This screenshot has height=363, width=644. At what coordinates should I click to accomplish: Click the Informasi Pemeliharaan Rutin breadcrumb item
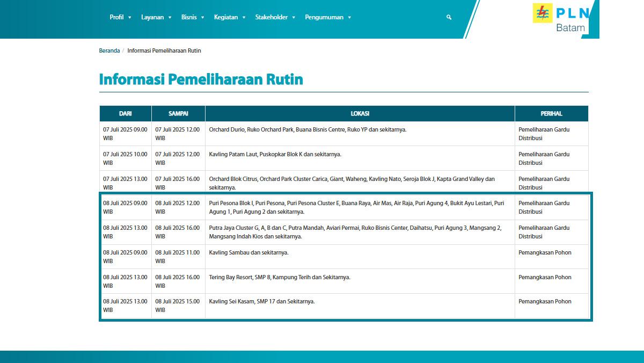[x=164, y=50]
